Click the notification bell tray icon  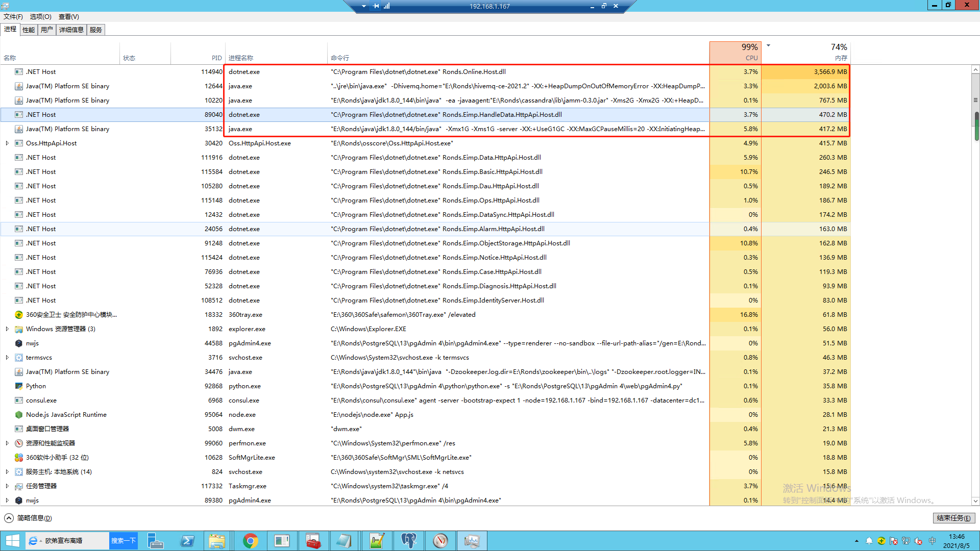(869, 541)
